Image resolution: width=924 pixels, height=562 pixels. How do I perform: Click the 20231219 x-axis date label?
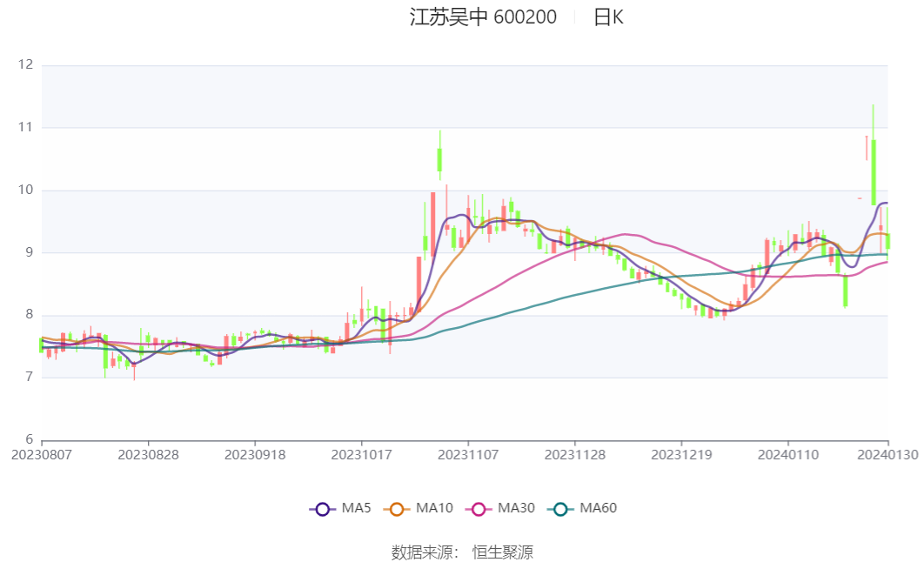[x=681, y=455]
